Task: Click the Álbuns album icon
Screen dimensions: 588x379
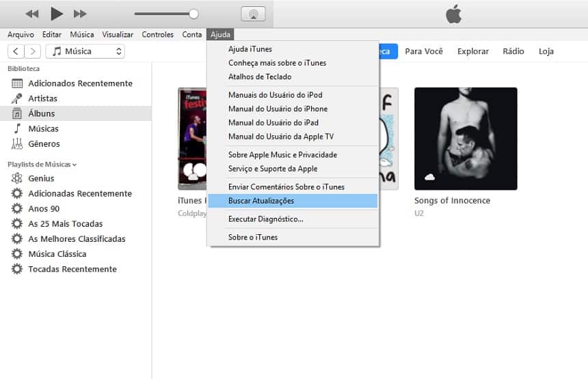Action: click(x=17, y=113)
